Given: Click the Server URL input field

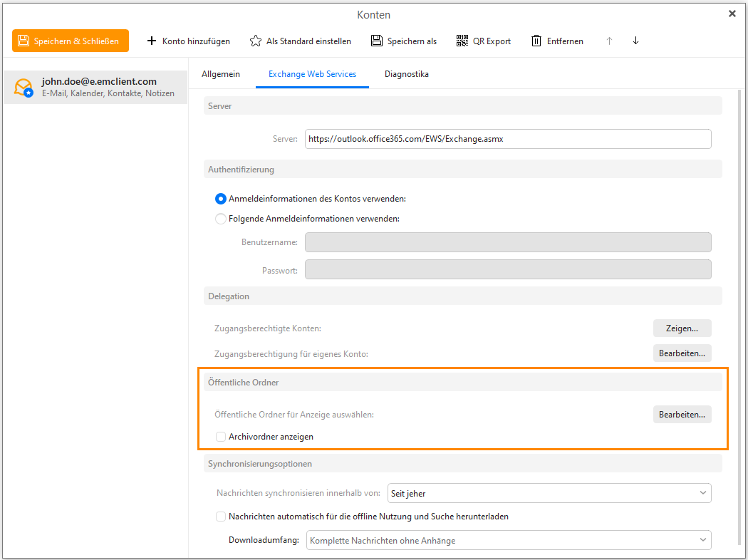Looking at the screenshot, I should pyautogui.click(x=507, y=139).
